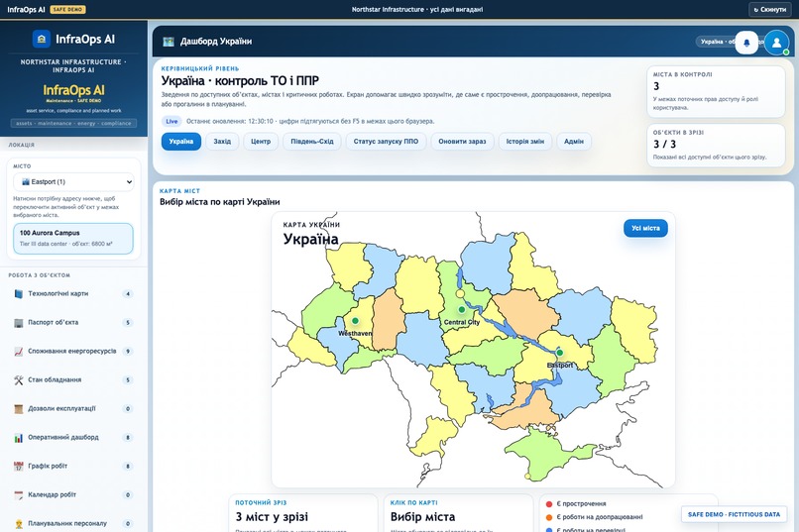Switch to the Україна tab
The image size is (799, 532).
point(180,142)
